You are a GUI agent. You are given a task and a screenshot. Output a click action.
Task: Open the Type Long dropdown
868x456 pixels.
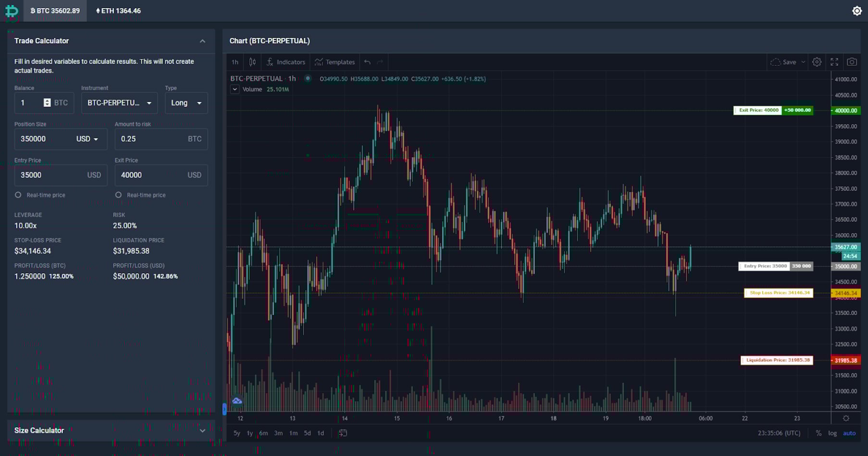186,103
